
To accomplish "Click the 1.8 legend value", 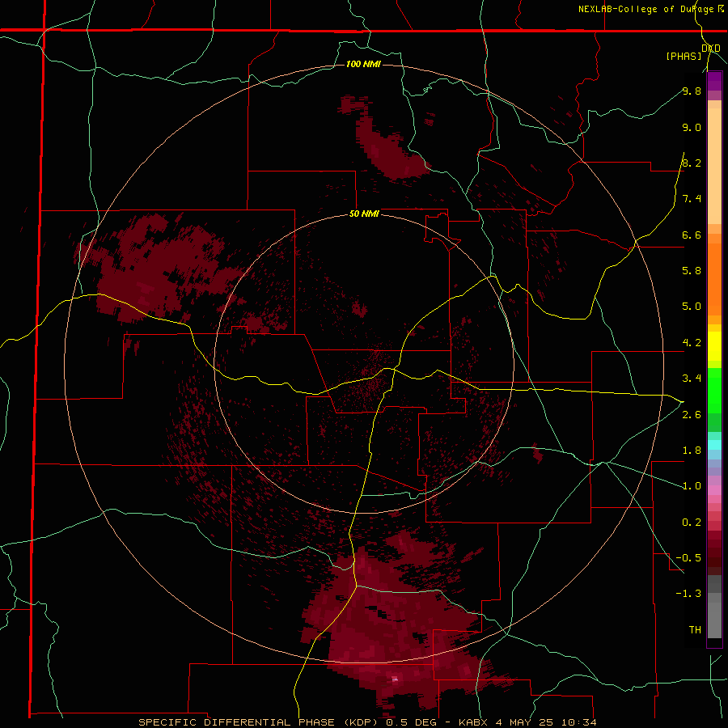I will (692, 451).
